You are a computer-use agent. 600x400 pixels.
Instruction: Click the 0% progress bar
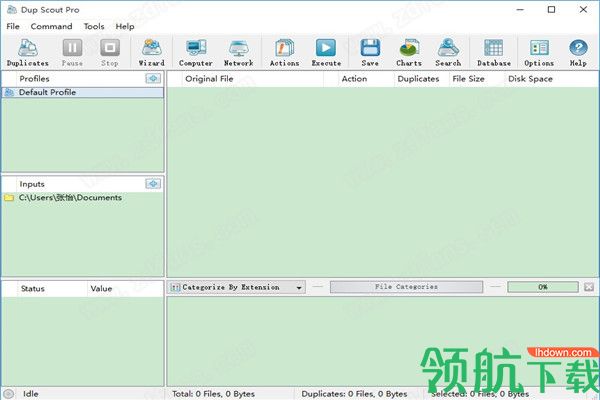(x=543, y=287)
